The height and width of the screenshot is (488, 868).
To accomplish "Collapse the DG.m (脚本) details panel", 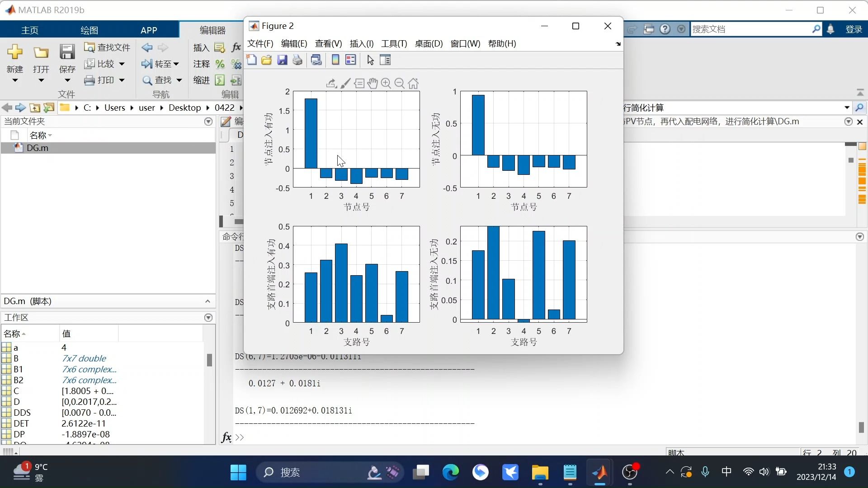I will [208, 301].
